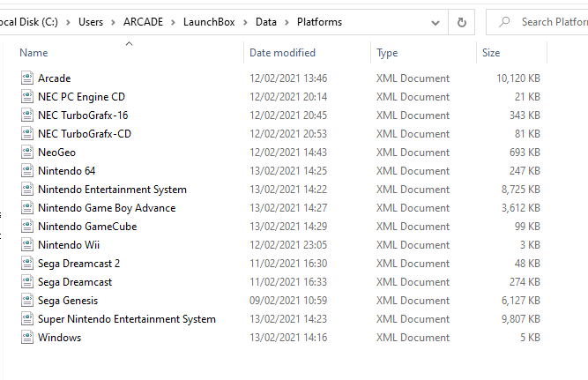588x380 pixels.
Task: Click the NeoGeo XML file icon
Action: tap(27, 152)
